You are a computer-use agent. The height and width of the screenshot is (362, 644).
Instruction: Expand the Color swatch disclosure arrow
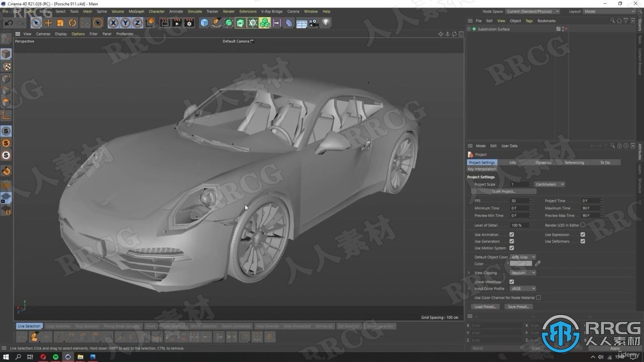point(508,263)
